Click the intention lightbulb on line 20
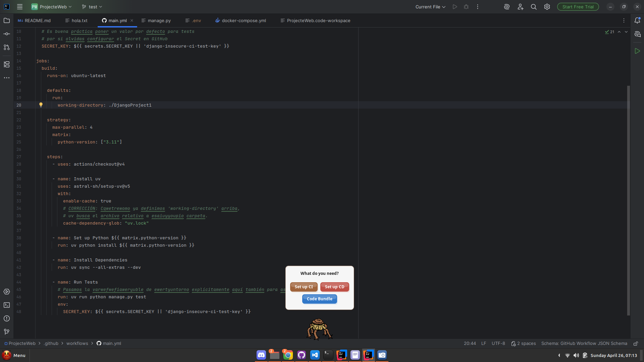The image size is (644, 362). 41,105
